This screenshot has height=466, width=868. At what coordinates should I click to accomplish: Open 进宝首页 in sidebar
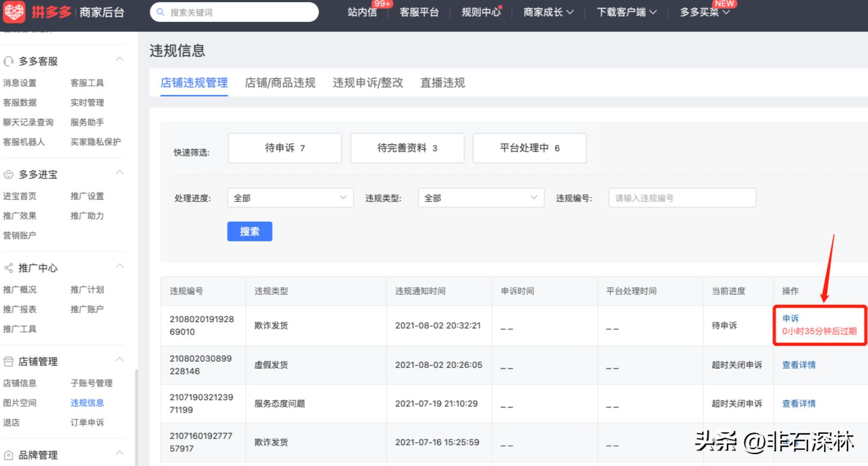pos(20,196)
